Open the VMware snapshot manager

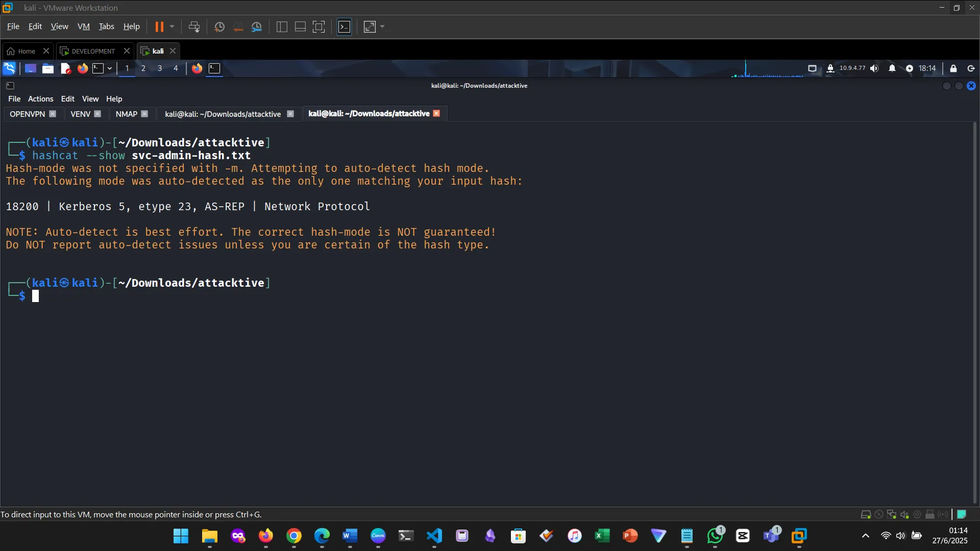[x=257, y=27]
